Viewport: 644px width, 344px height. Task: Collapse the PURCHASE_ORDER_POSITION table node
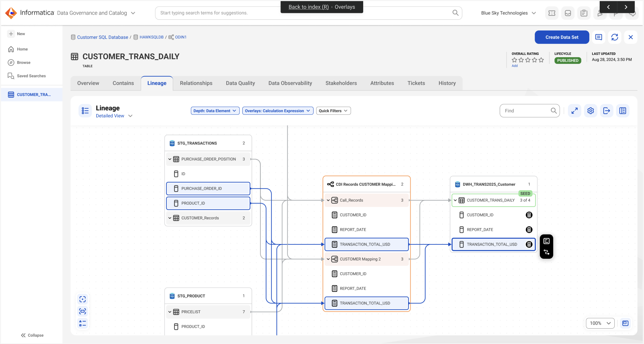[x=170, y=159]
